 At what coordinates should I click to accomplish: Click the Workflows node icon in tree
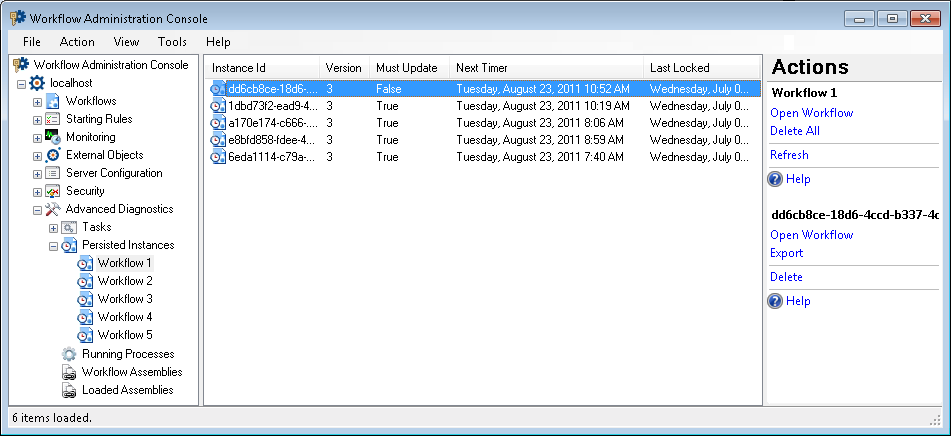click(53, 101)
